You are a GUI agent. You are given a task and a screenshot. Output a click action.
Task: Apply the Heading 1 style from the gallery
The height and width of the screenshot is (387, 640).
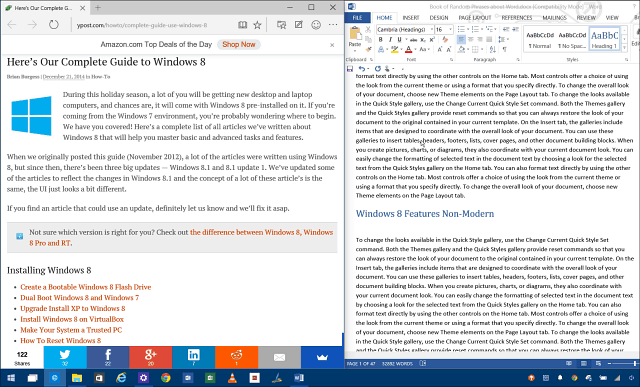[604, 39]
